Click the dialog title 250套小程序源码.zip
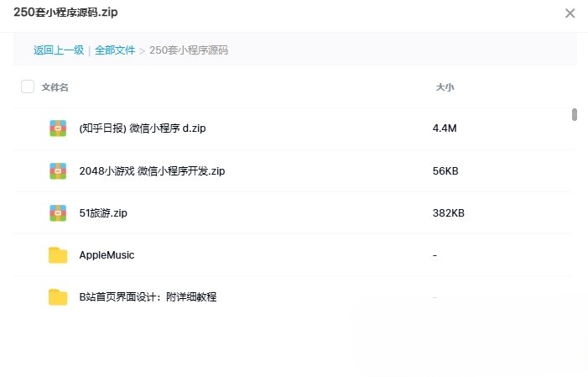Viewport: 588px width, 377px height. pyautogui.click(x=65, y=12)
